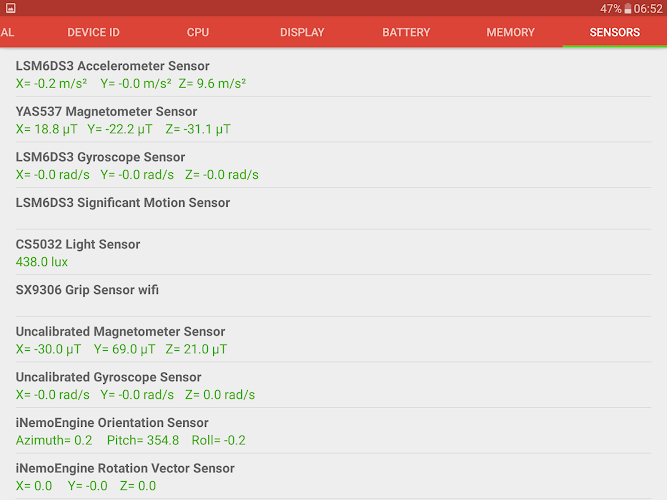Tap the 06:52 clock in status bar

tap(648, 9)
